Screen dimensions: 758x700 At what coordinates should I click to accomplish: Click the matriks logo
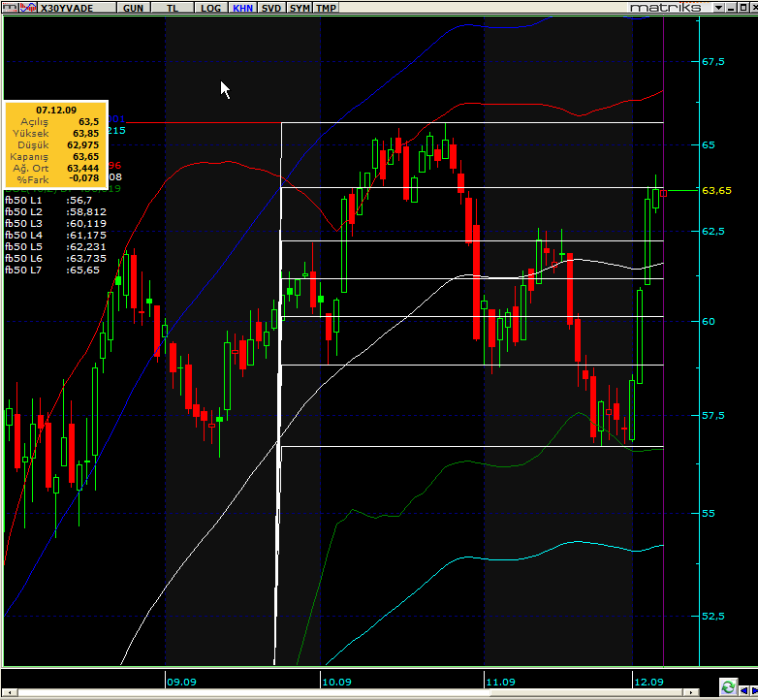(666, 7)
